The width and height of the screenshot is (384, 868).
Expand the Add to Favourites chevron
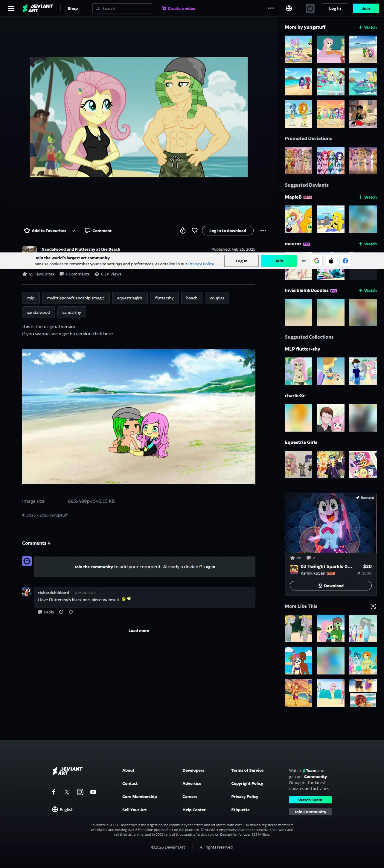[x=73, y=231]
